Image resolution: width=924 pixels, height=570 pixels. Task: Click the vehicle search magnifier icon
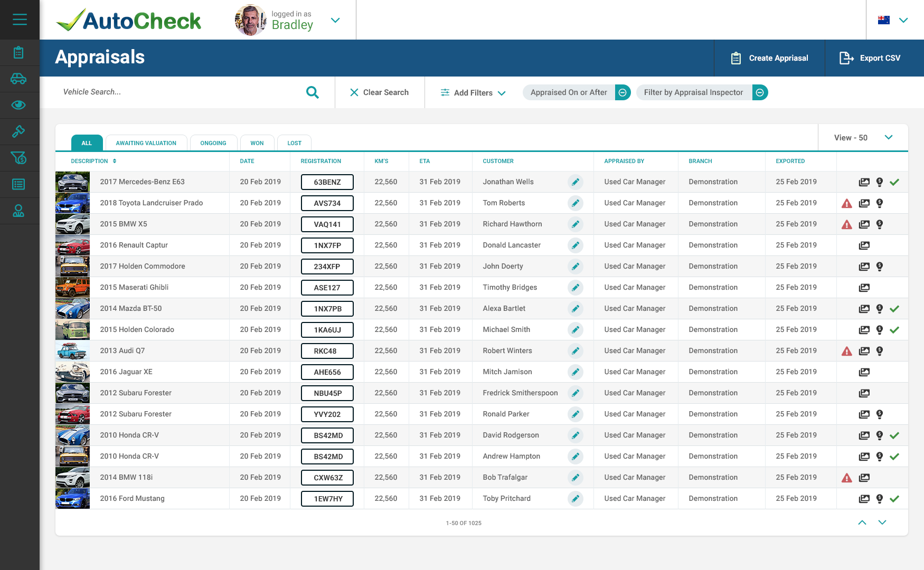coord(313,92)
